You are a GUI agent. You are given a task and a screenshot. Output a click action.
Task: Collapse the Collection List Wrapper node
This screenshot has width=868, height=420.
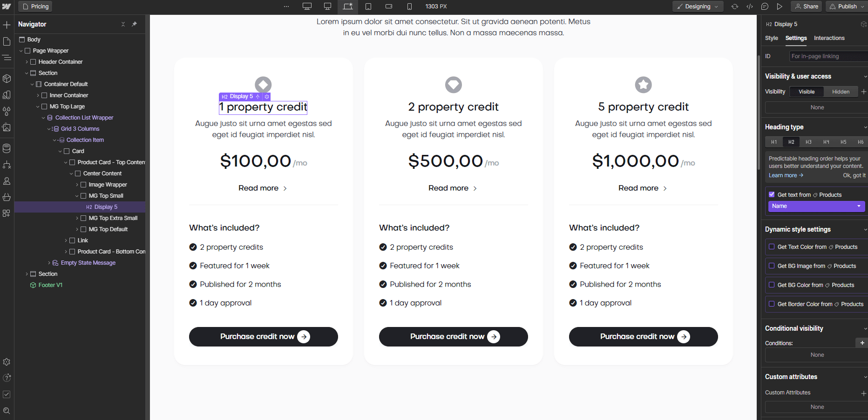tap(43, 118)
